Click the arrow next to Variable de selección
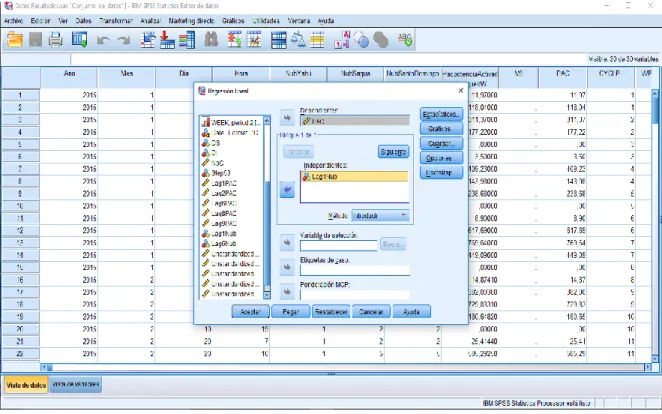This screenshot has height=414, width=662. pos(287,243)
